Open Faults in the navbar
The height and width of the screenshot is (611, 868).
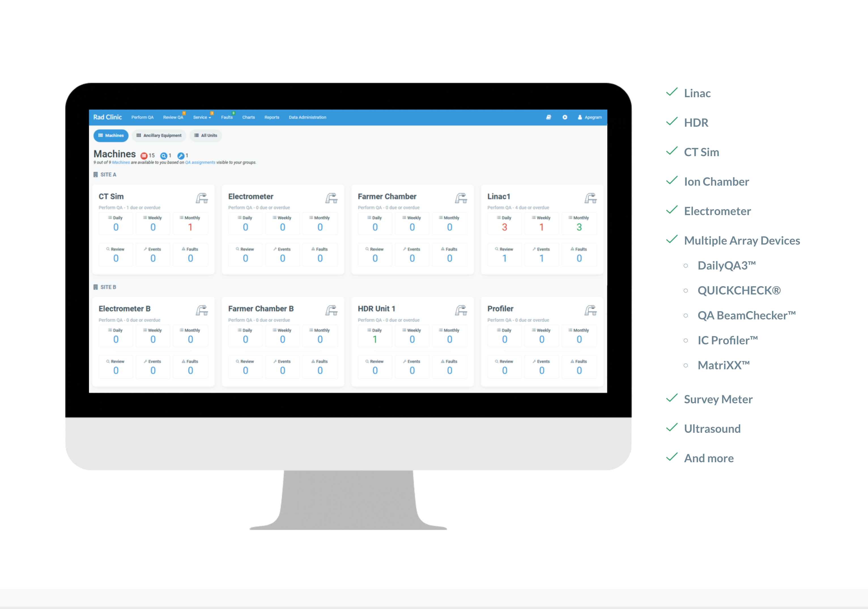(x=227, y=117)
